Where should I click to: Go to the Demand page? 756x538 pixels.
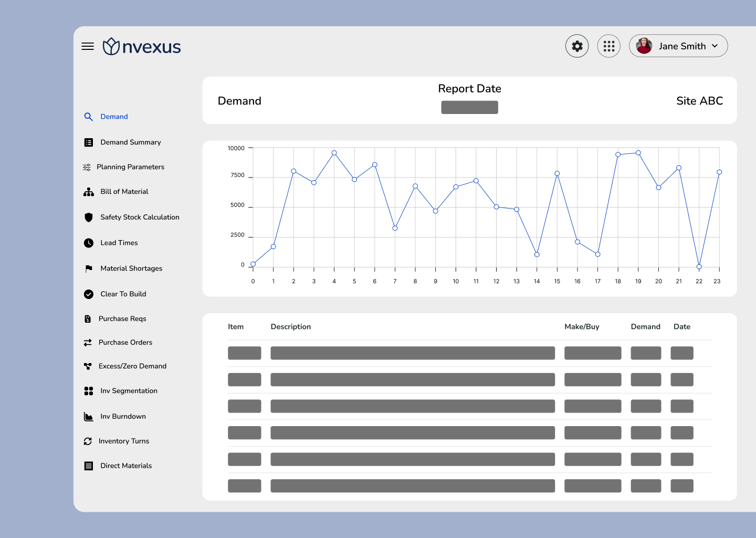pyautogui.click(x=114, y=117)
